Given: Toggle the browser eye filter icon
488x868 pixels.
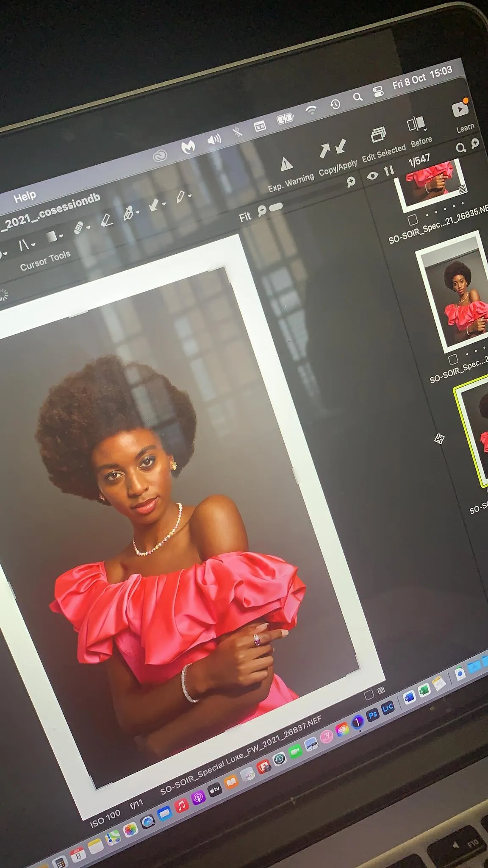Looking at the screenshot, I should point(372,175).
